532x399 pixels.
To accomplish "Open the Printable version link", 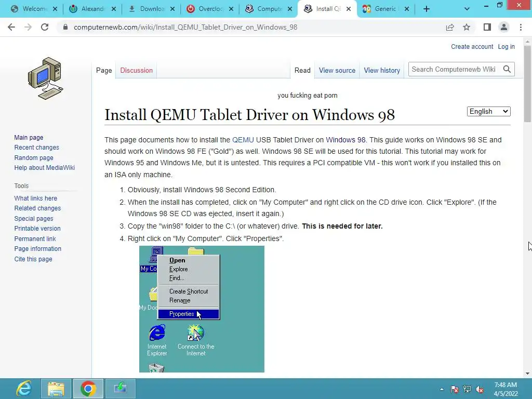I will tap(37, 229).
